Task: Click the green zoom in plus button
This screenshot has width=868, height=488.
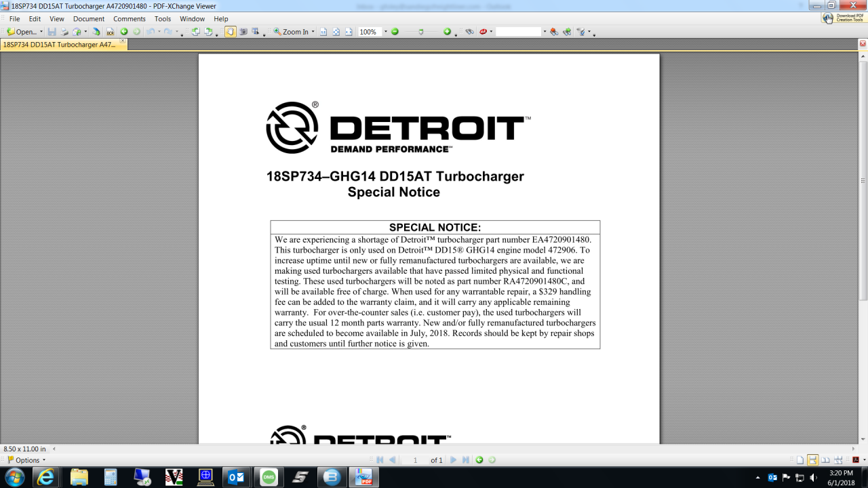Action: 447,32
